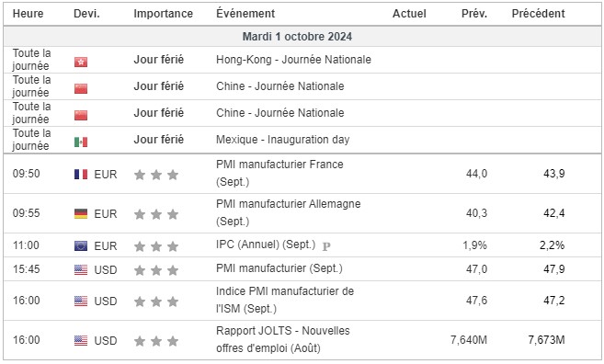This screenshot has width=604, height=364.
Task: Click the Hong Kong flag icon
Action: 81,62
